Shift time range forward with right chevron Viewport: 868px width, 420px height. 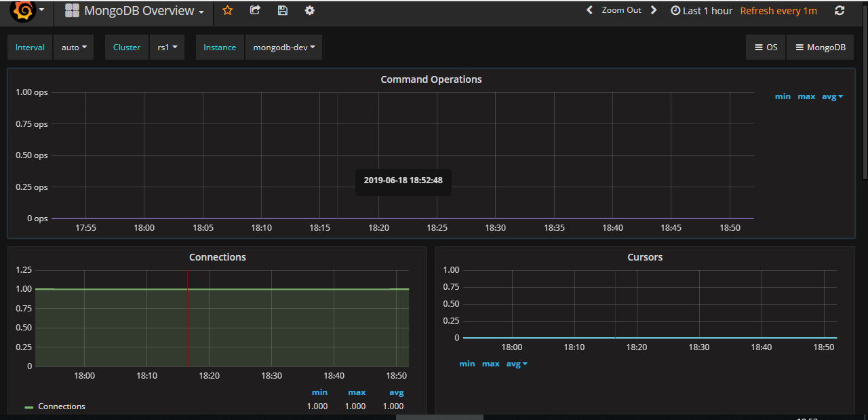(x=654, y=10)
